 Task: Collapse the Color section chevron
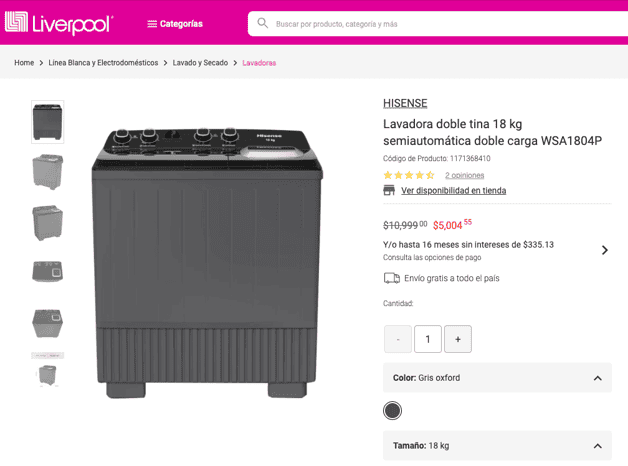[597, 378]
